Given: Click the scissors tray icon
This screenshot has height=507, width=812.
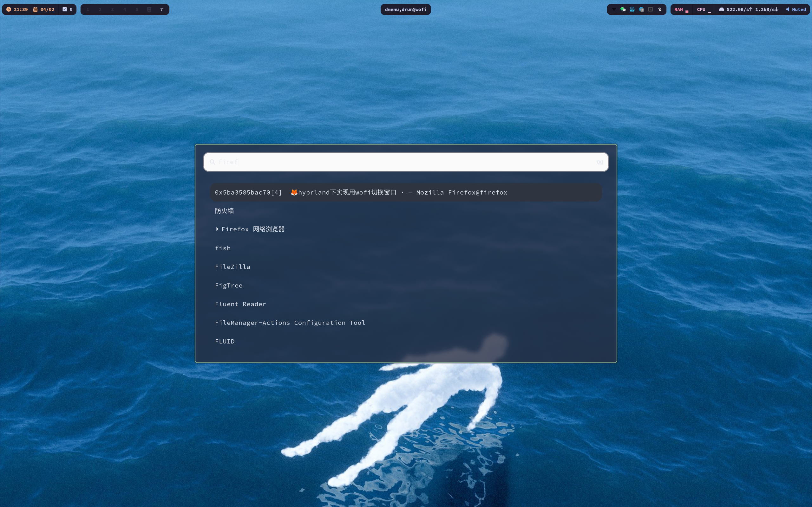Looking at the screenshot, I should click(x=614, y=10).
